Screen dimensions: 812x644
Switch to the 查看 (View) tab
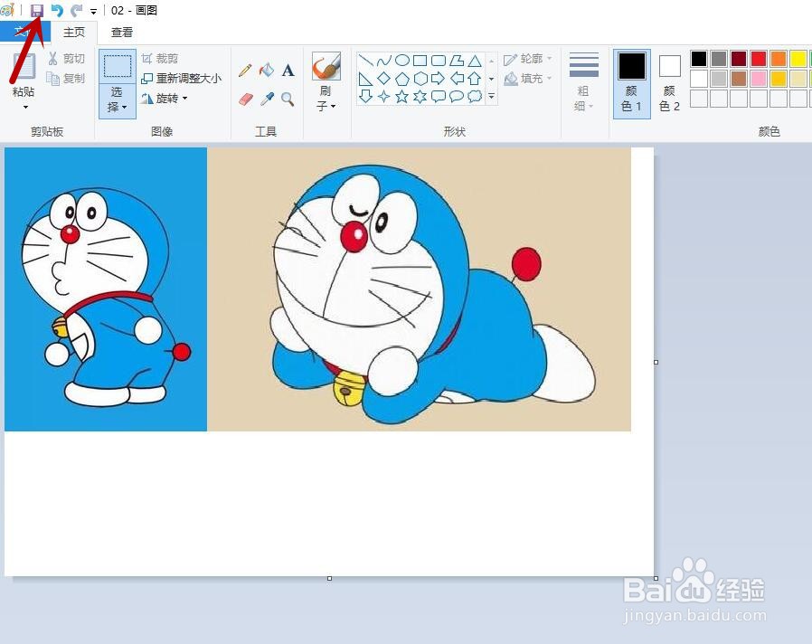click(121, 32)
